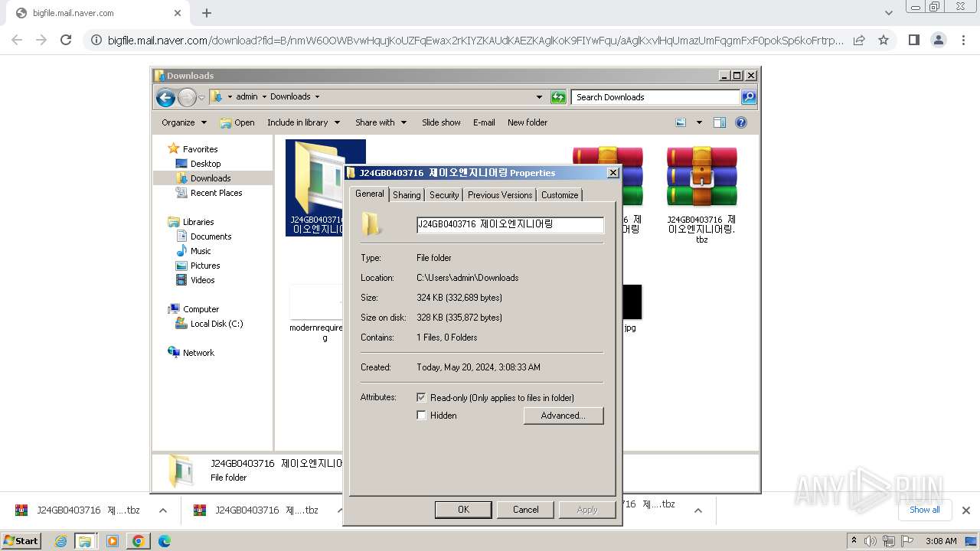Open the volume control in the tray
This screenshot has width=980, height=551.
click(x=871, y=541)
